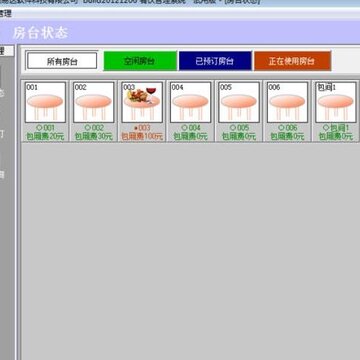This screenshot has width=360, height=360.
Task: Click the 包厢费20元 label under table 001
Action: (45, 136)
